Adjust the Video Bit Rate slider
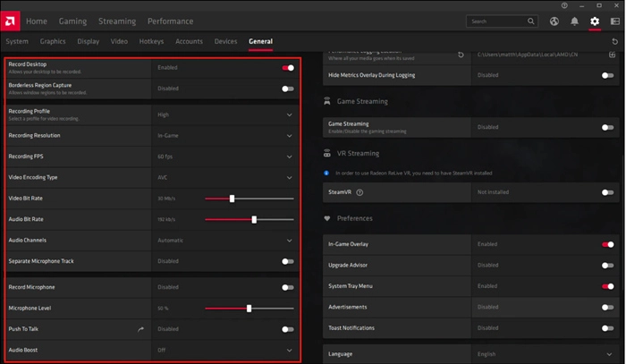626x364 pixels. point(233,199)
